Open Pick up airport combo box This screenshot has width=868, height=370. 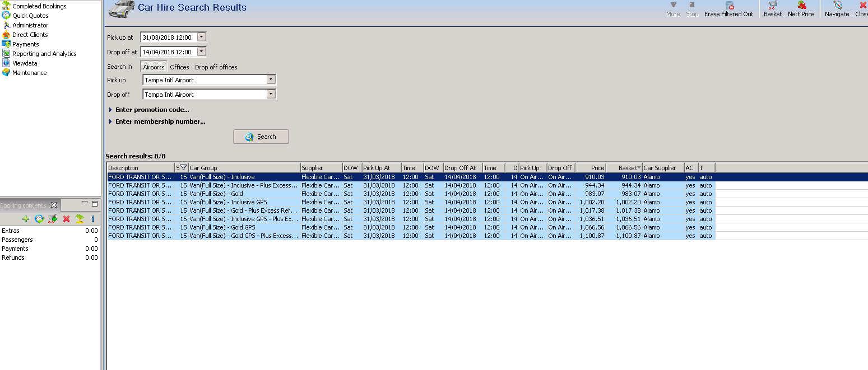271,79
